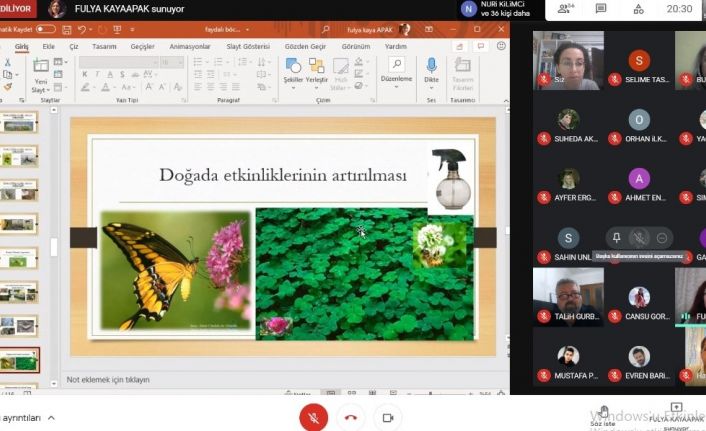The width and height of the screenshot is (706, 431).
Task: Open the activities shapes icon in top bar
Action: tap(638, 9)
